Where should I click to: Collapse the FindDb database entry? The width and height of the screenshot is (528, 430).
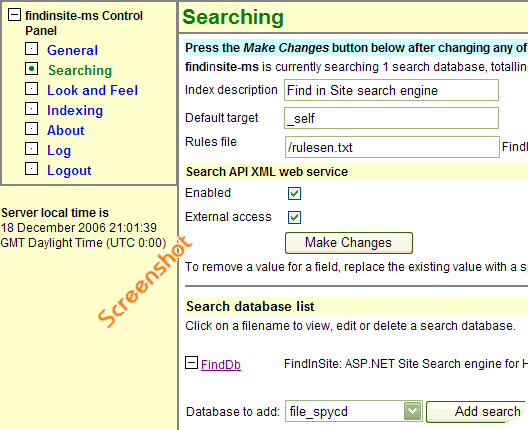[191, 363]
